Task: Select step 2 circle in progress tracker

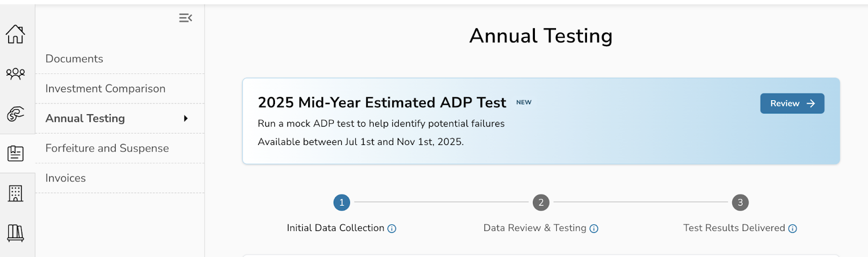Action: (541, 203)
